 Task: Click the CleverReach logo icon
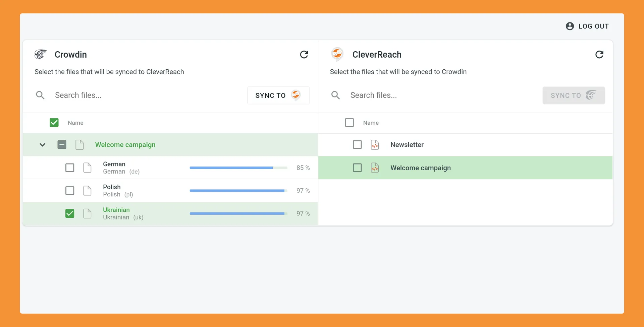337,54
